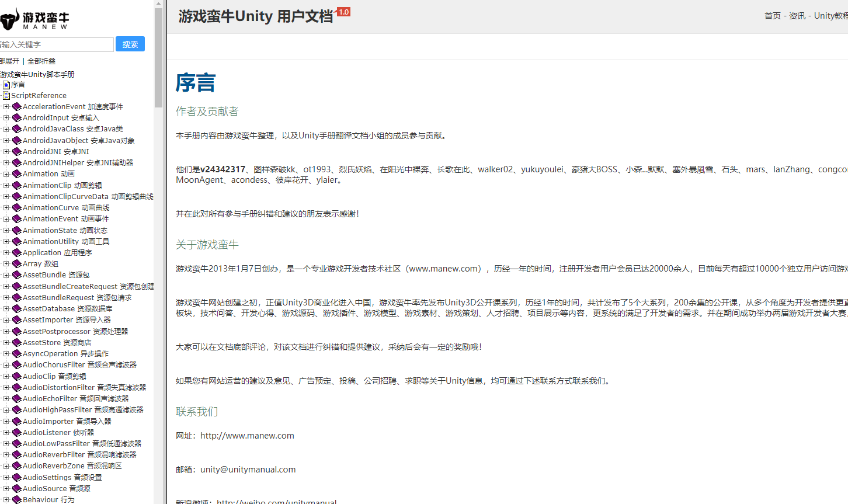
Task: Click the red 1.0 version badge
Action: pos(343,12)
